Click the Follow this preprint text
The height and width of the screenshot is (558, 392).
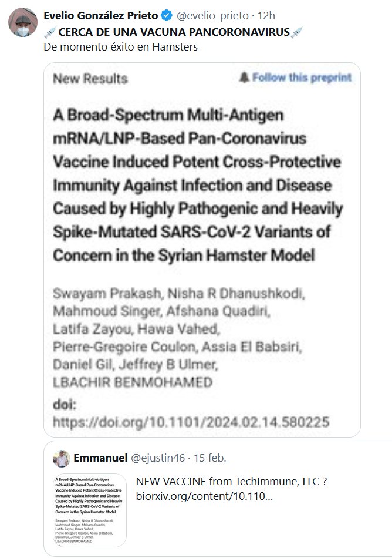[x=302, y=78]
